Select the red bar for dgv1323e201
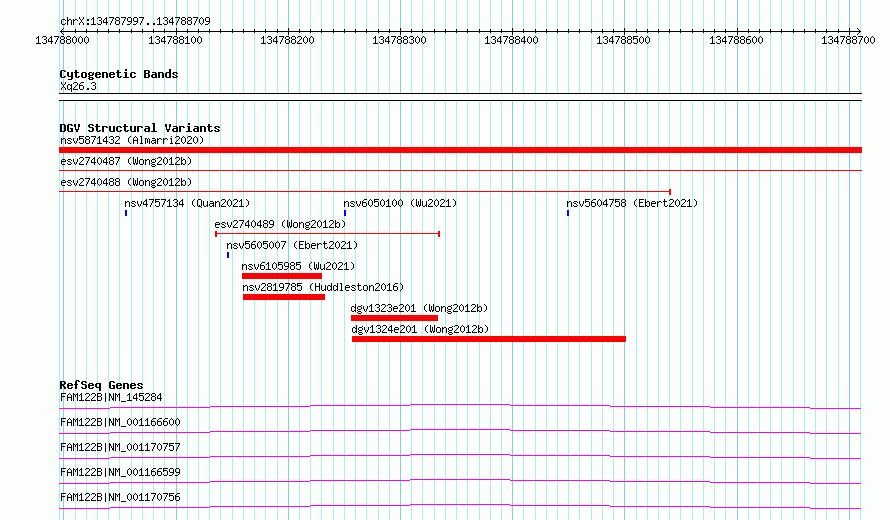 [394, 318]
